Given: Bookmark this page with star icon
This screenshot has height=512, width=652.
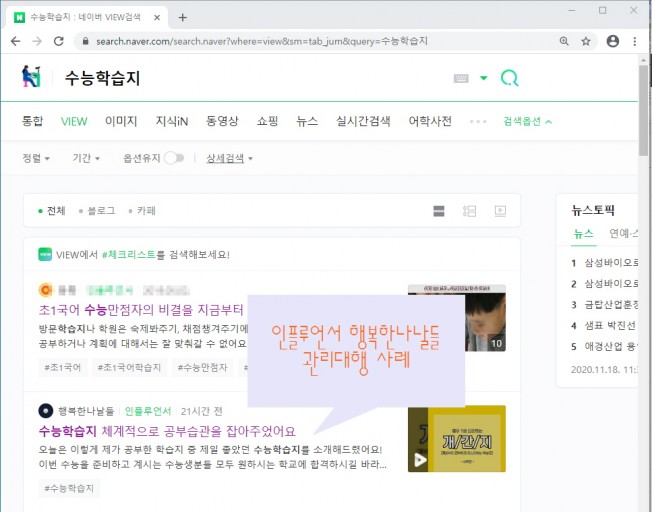Looking at the screenshot, I should (x=586, y=41).
